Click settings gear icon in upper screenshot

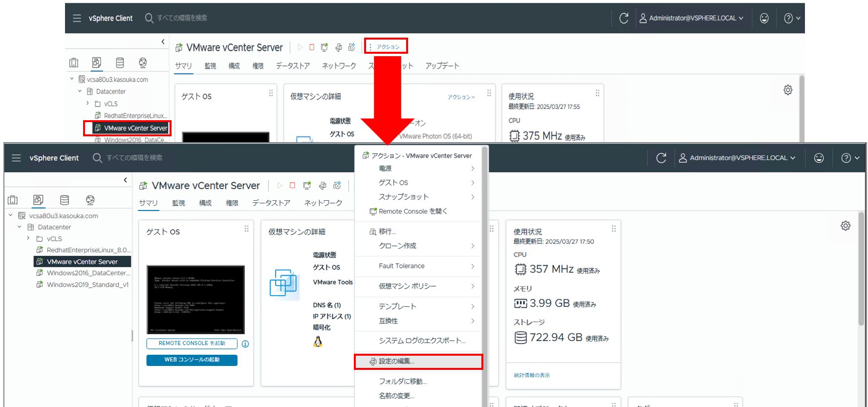[788, 90]
